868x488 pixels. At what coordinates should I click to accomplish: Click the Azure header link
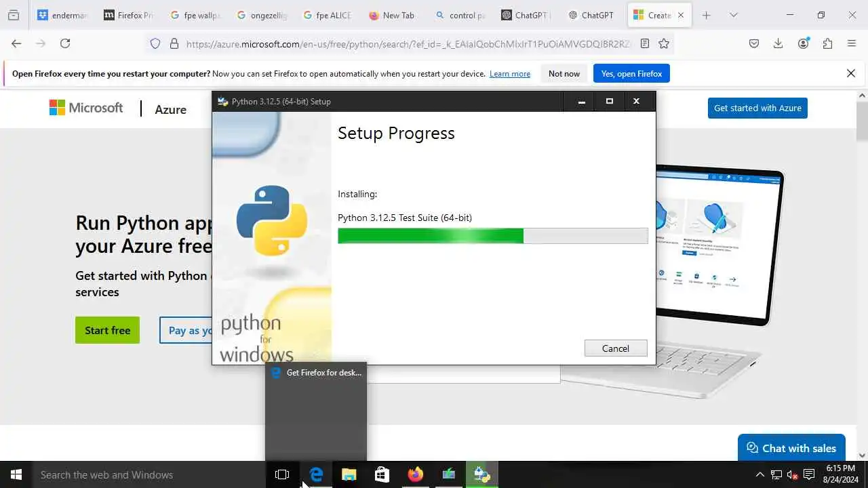(x=170, y=109)
